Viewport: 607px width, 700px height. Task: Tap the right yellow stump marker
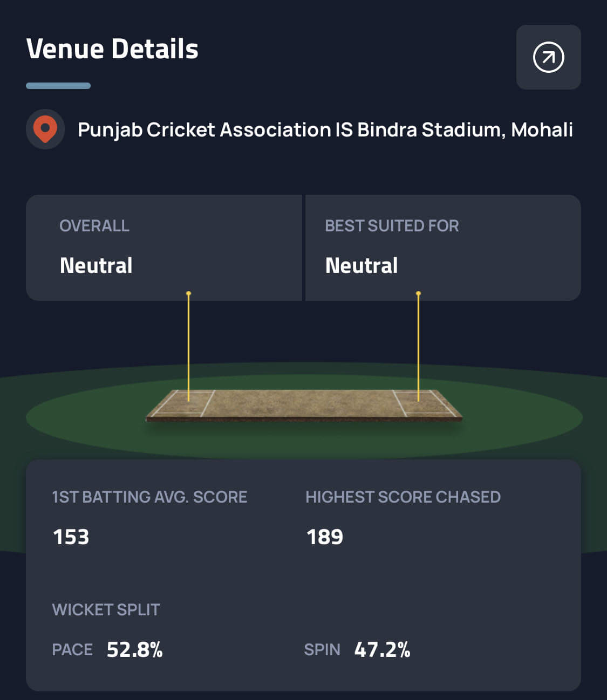pyautogui.click(x=418, y=345)
